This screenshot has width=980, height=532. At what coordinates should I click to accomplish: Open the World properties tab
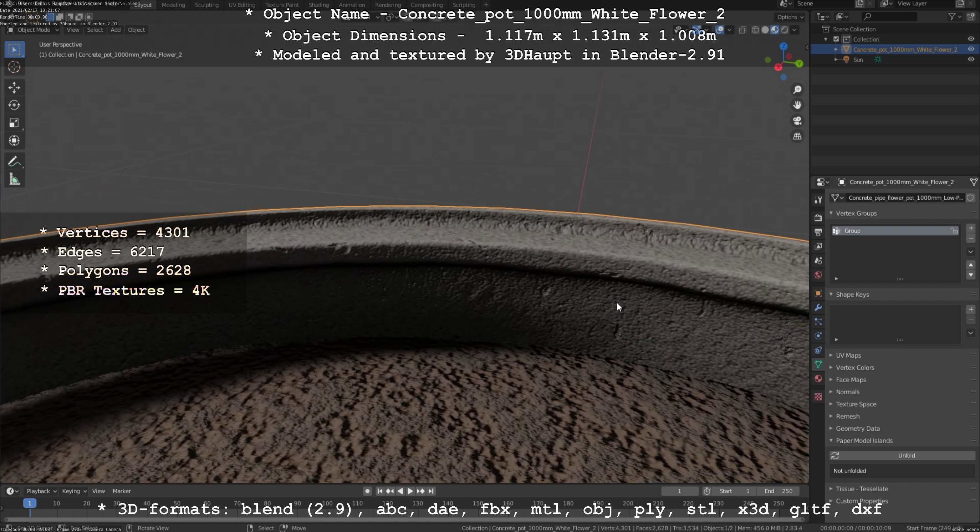pos(818,275)
